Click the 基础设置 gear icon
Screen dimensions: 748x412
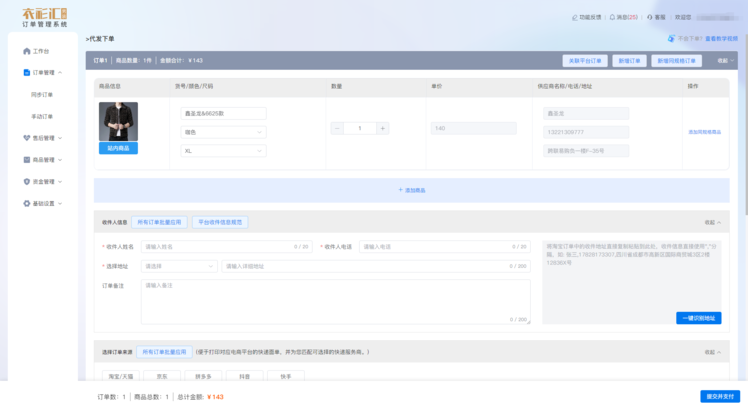point(27,204)
